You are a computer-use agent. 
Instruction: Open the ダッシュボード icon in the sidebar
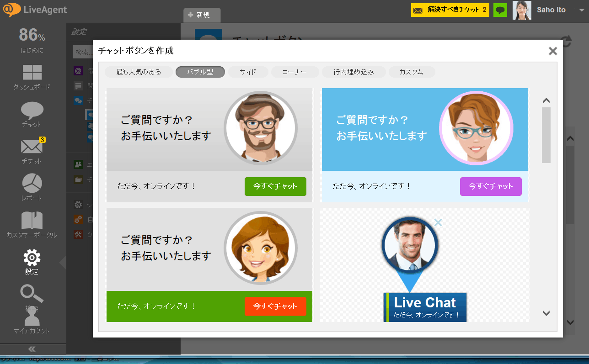[x=31, y=73]
